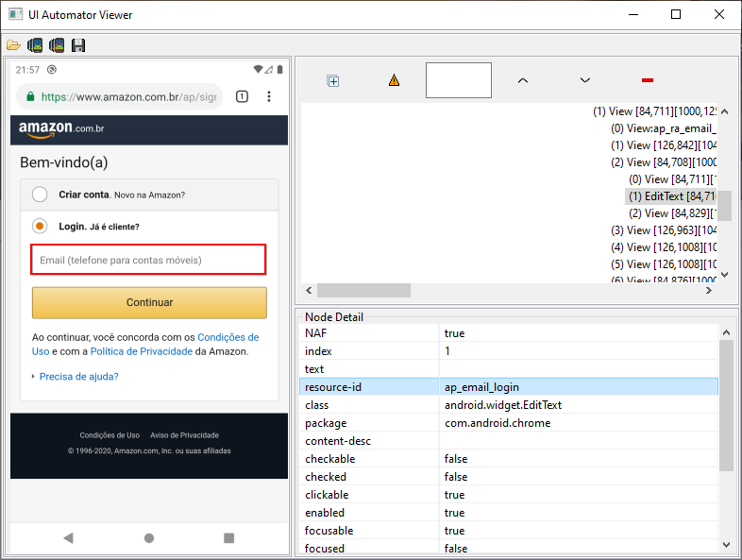Click Node Detail scroll up arrow
Viewport: 742px width, 560px height.
[726, 332]
